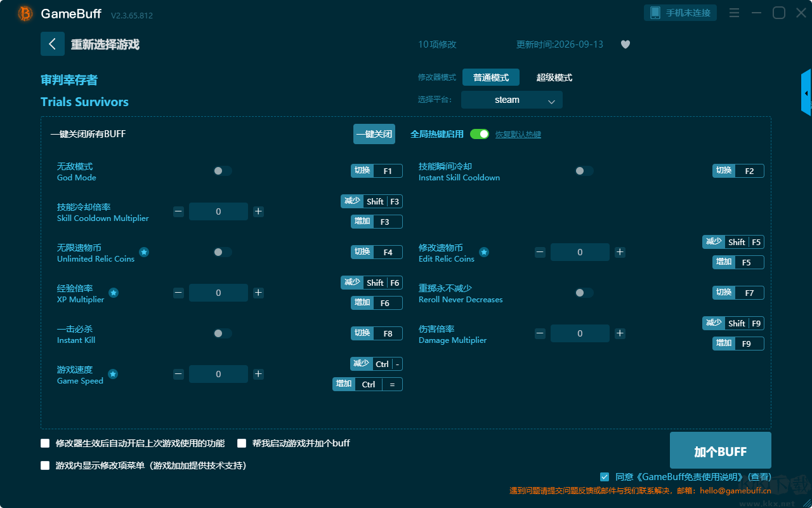The width and height of the screenshot is (812, 508).
Task: Click Reroll Never Decreases F7 hotkey box
Action: pos(738,293)
